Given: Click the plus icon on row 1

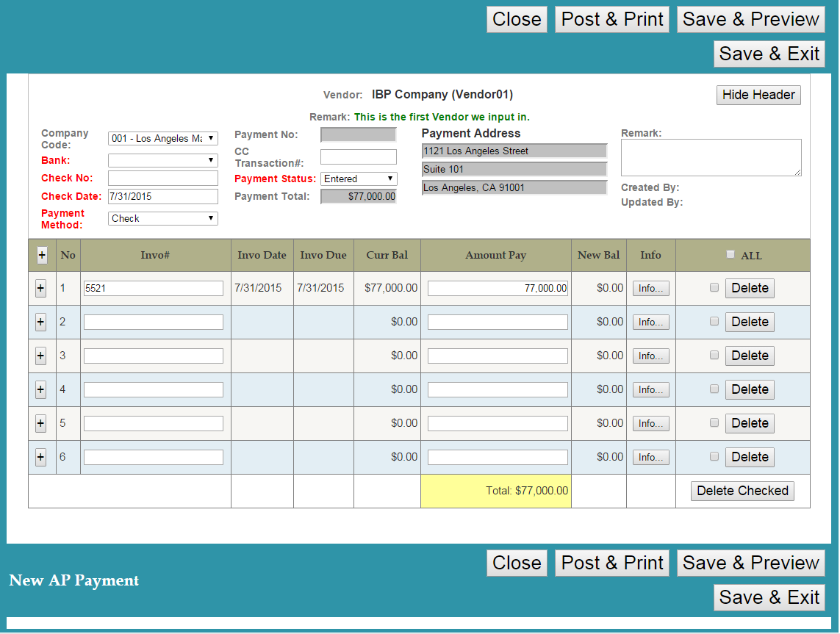Looking at the screenshot, I should coord(40,288).
